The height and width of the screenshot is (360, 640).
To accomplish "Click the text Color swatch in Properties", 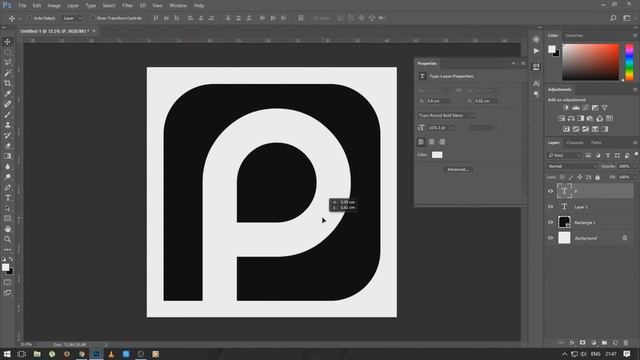I will click(437, 155).
